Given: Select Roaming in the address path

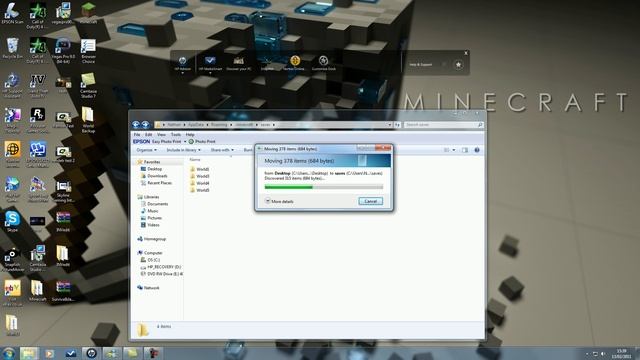Looking at the screenshot, I should pos(219,124).
